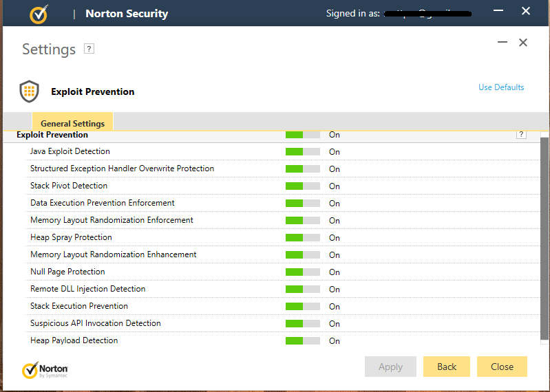The image size is (550, 392).
Task: Toggle Java Exploit Detection switch
Action: pyautogui.click(x=303, y=151)
